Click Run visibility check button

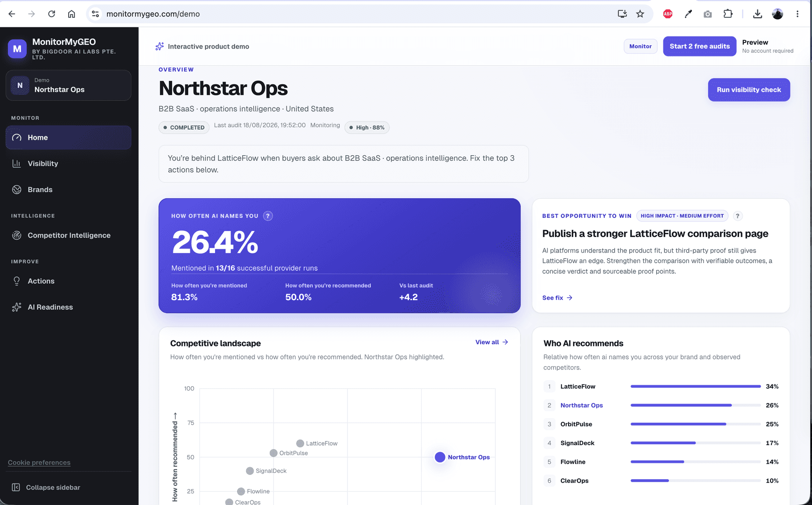[749, 90]
